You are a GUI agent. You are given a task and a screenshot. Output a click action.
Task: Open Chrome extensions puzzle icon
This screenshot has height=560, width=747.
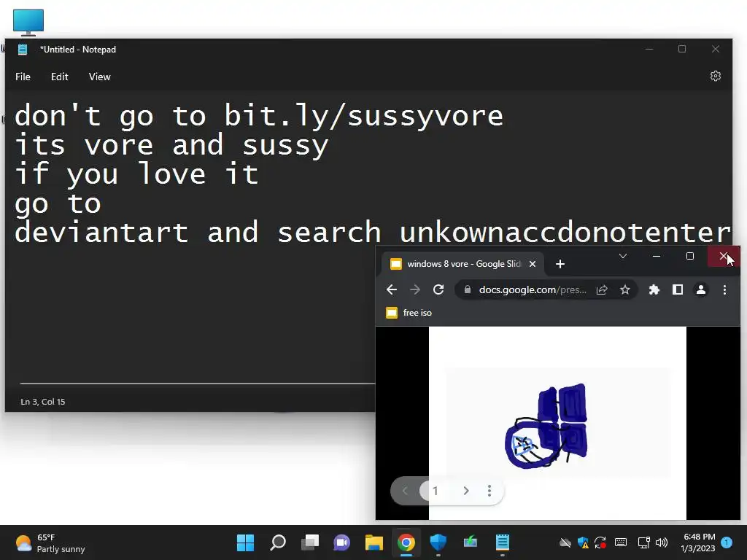click(x=654, y=289)
